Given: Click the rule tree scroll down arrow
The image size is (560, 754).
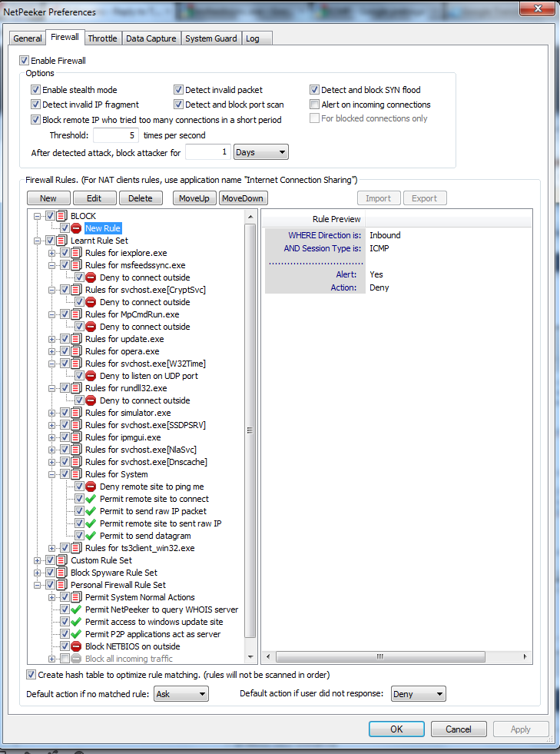Looking at the screenshot, I should coord(250,657).
